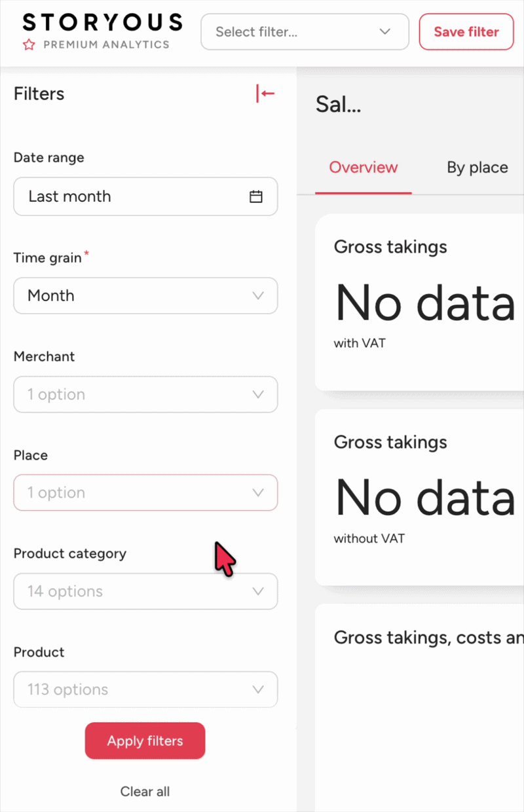Click the Time grain dropdown chevron
The height and width of the screenshot is (812, 524).
[x=258, y=296]
